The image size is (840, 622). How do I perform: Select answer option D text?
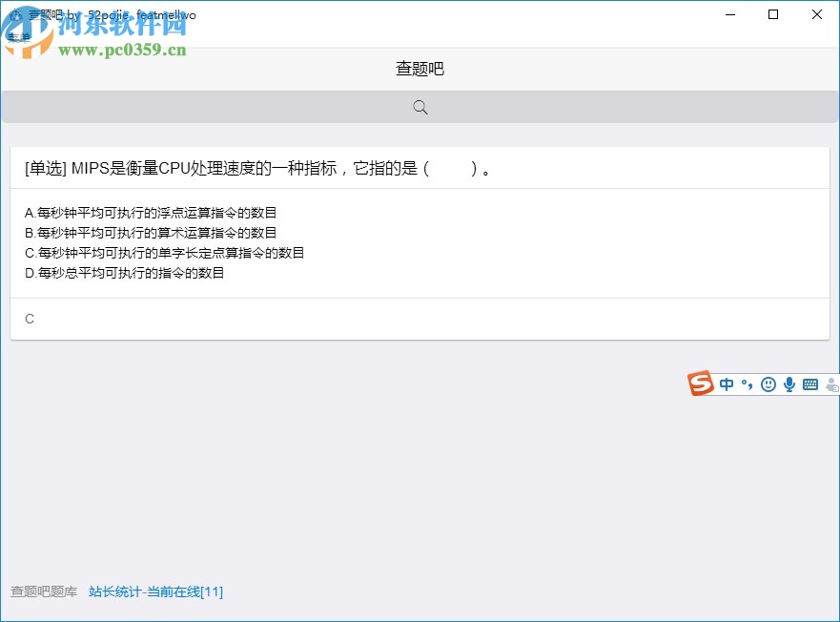[x=125, y=273]
